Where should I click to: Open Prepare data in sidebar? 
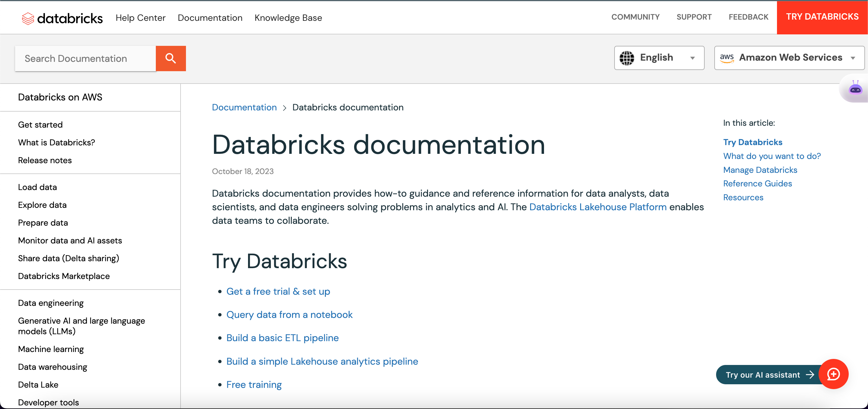click(43, 223)
